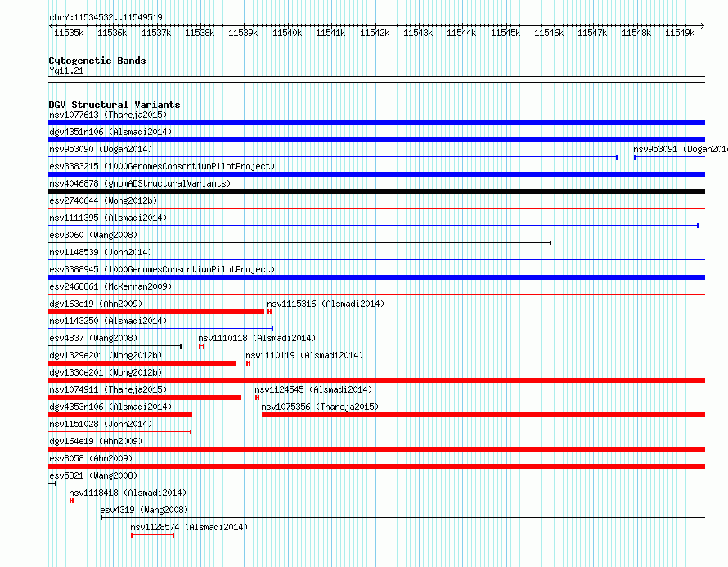Select the esv2468861 (McKernan2009) label

pos(110,286)
